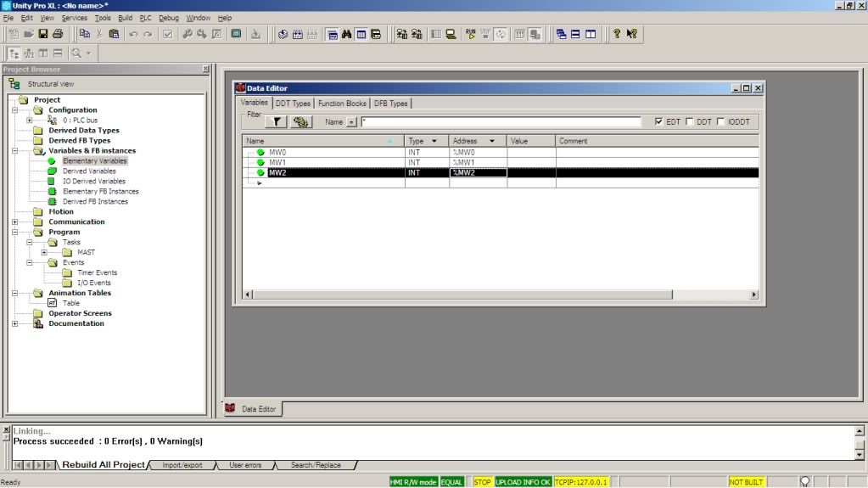
Task: Open the zoom dropdown arrow in browser toolbar
Action: 88,53
